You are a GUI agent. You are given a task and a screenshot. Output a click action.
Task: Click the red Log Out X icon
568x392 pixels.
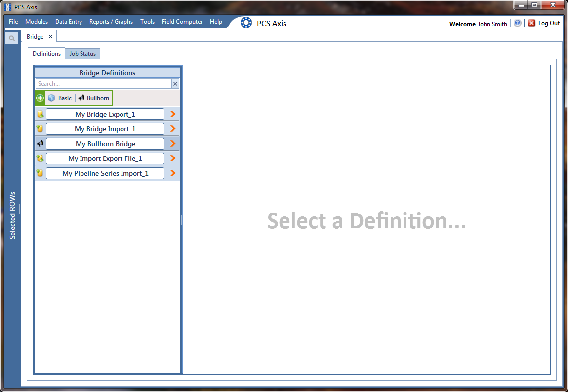pos(531,23)
